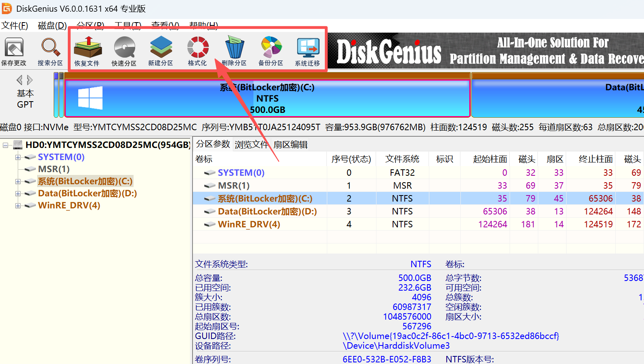Click ending cylinder value 124519
This screenshot has width=644, height=364.
tap(598, 224)
